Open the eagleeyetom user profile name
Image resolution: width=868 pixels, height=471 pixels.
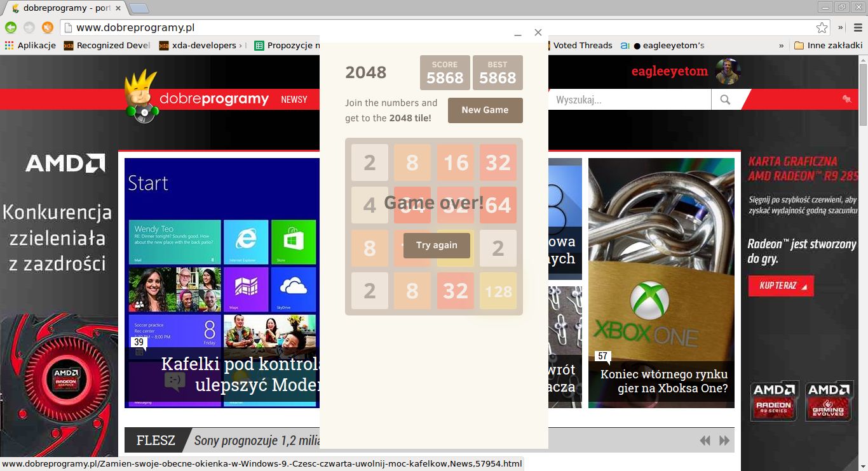point(670,71)
